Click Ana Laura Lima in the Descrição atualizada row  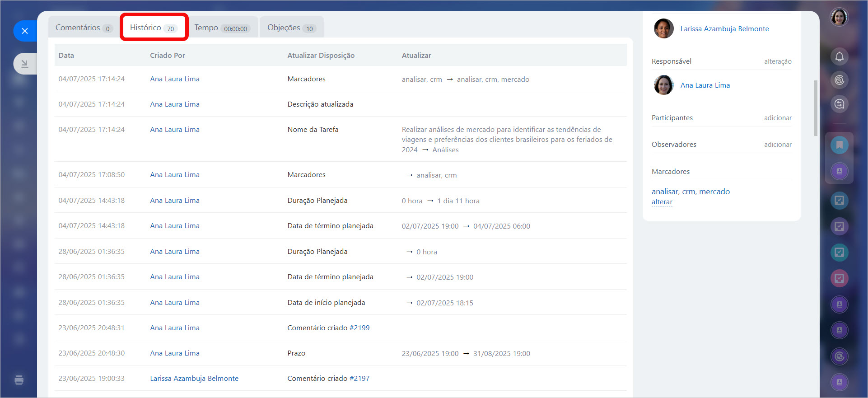click(x=175, y=104)
